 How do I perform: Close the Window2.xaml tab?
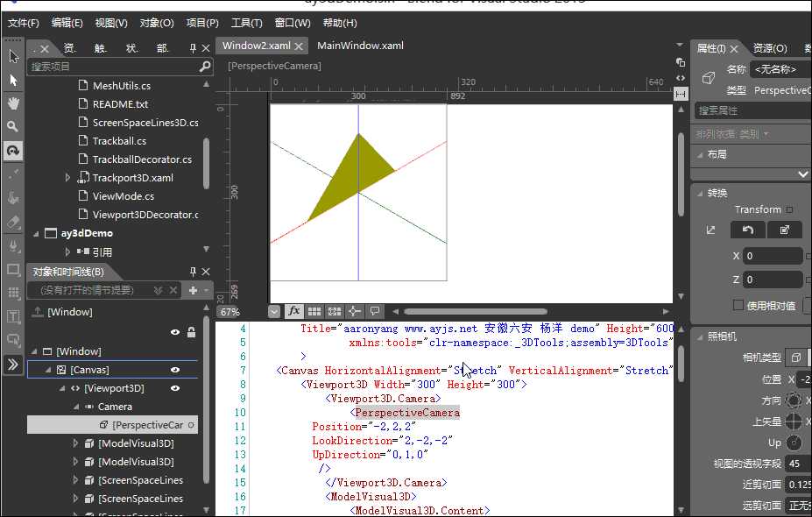[299, 46]
